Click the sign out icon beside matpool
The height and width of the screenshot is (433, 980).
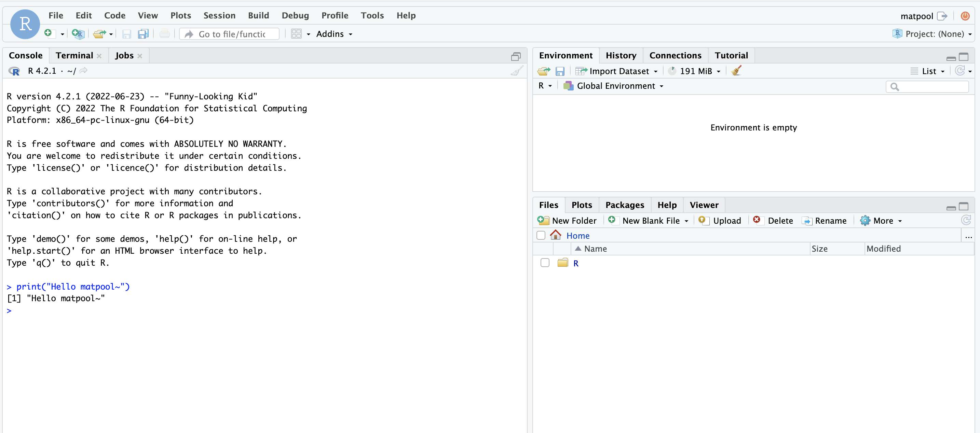click(x=942, y=16)
